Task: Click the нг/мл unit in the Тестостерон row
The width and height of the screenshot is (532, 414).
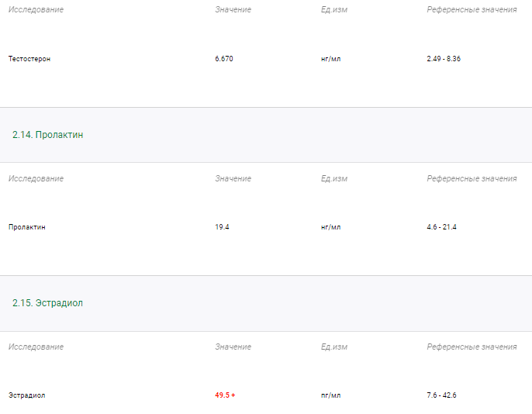Action: [x=330, y=59]
